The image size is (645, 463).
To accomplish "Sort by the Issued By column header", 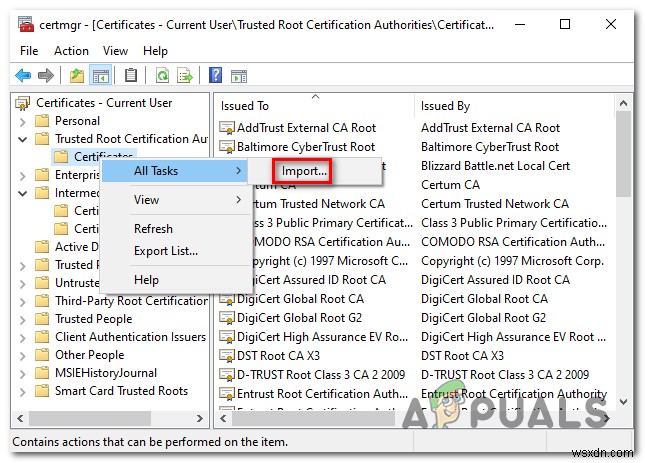I will (514, 106).
